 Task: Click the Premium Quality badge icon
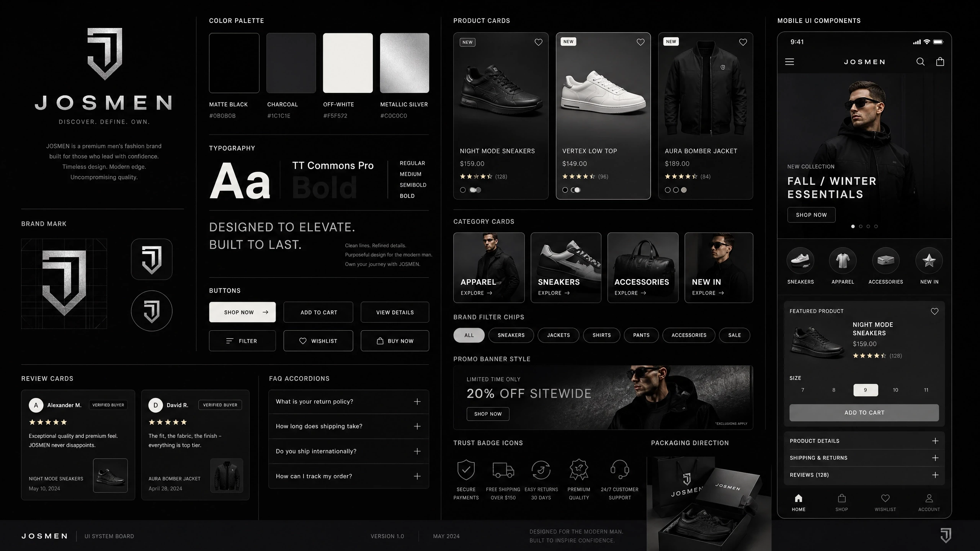pyautogui.click(x=579, y=469)
